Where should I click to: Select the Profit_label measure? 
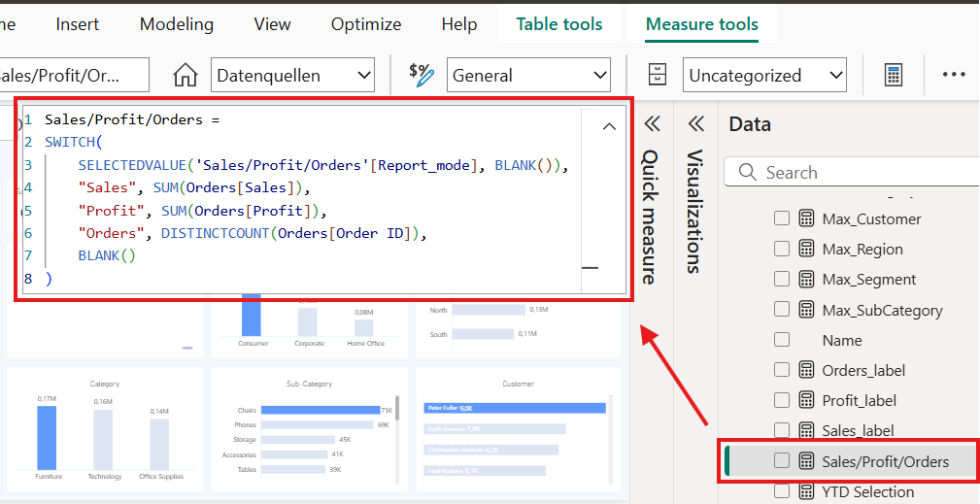click(x=859, y=400)
